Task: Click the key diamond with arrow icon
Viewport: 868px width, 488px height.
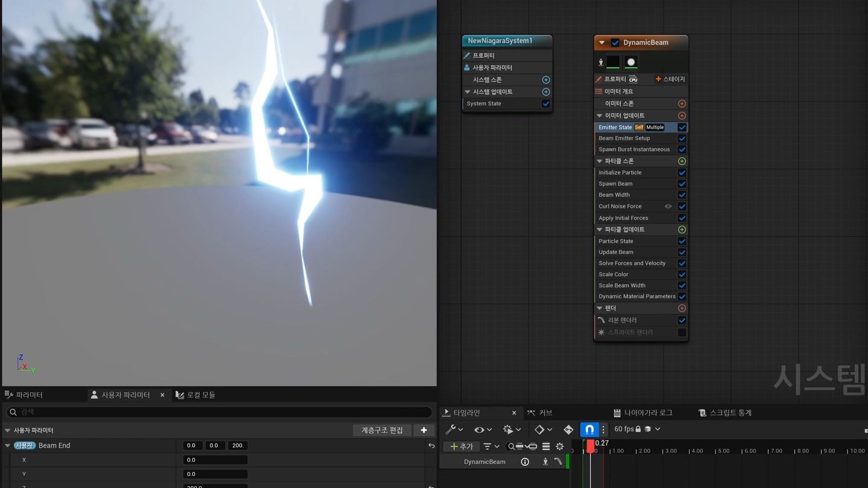Action: click(x=568, y=430)
